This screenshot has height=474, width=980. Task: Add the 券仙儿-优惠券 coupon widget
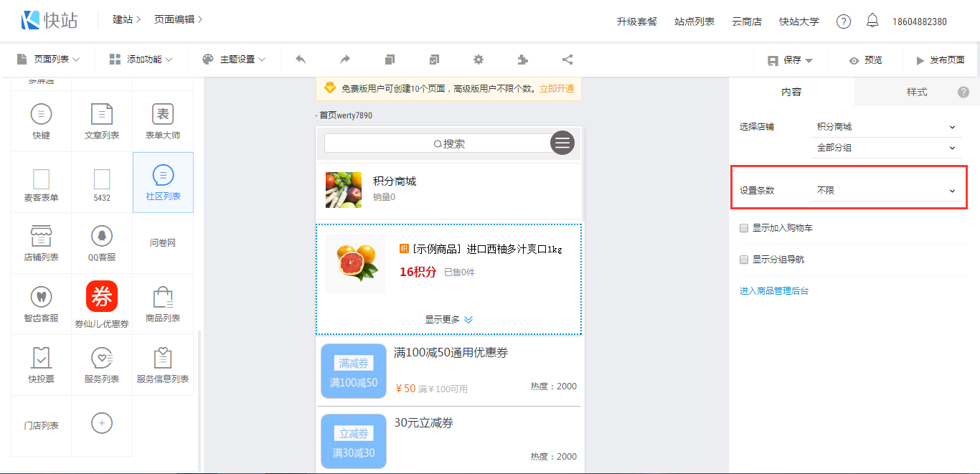(102, 303)
